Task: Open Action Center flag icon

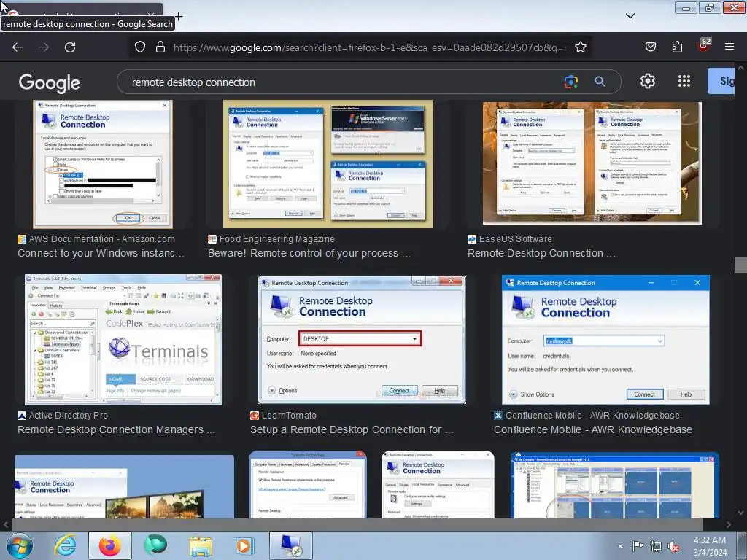Action: click(638, 546)
